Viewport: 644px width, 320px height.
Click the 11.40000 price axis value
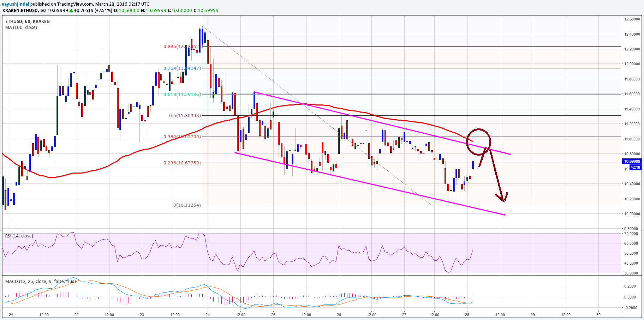tap(632, 109)
